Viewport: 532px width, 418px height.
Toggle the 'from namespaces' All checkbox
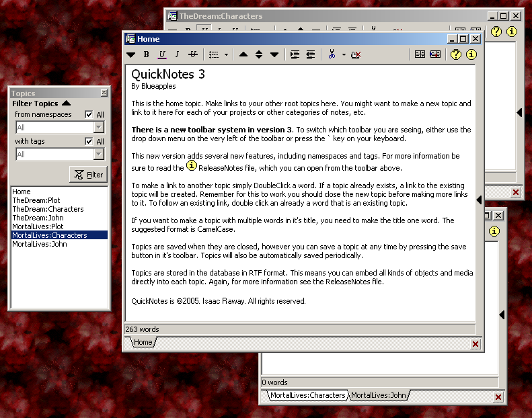coord(89,115)
